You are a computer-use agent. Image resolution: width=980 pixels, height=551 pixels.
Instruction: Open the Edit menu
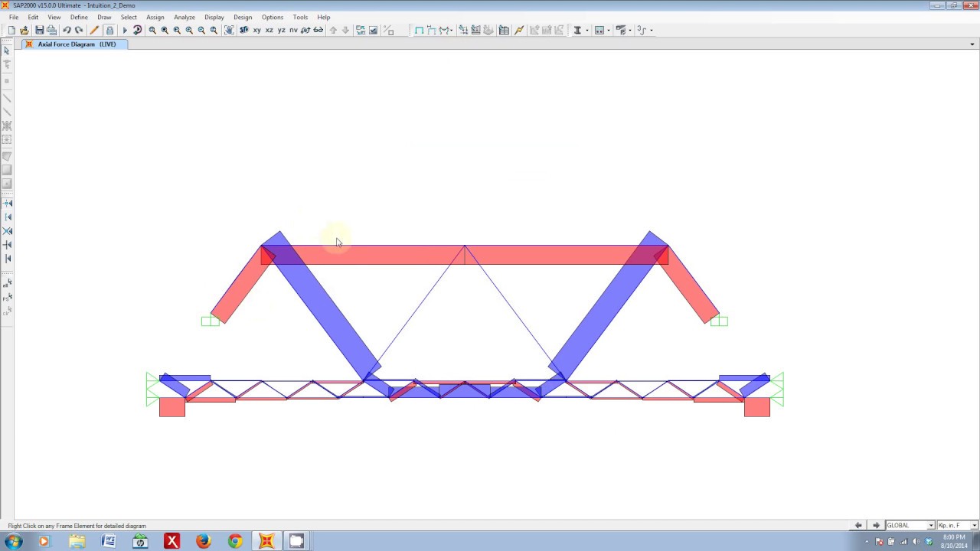coord(33,17)
